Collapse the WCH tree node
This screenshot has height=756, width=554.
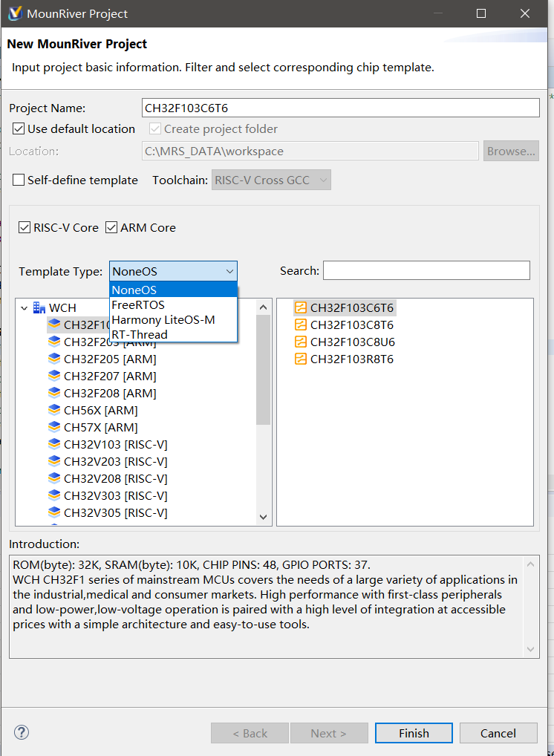click(24, 307)
